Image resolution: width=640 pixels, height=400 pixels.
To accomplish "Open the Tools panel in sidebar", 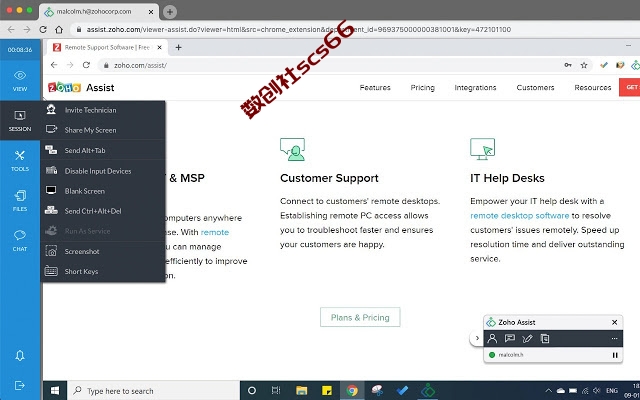I will click(x=20, y=161).
